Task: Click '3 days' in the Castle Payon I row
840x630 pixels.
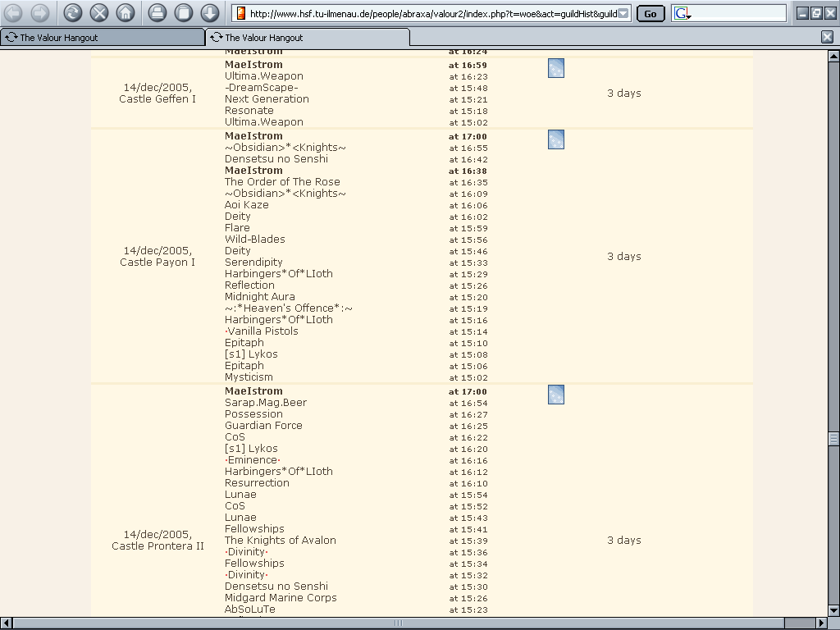Action: pyautogui.click(x=624, y=257)
